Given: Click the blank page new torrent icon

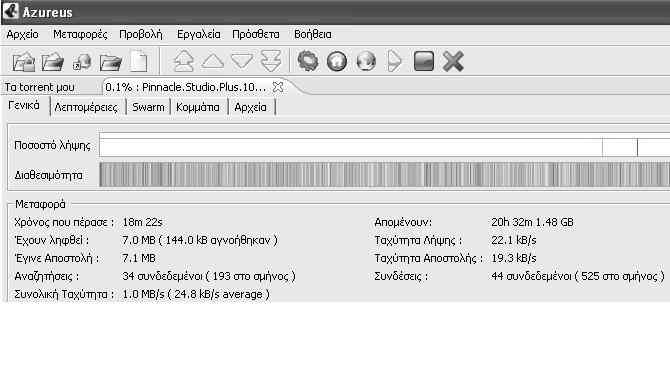Looking at the screenshot, I should [139, 62].
